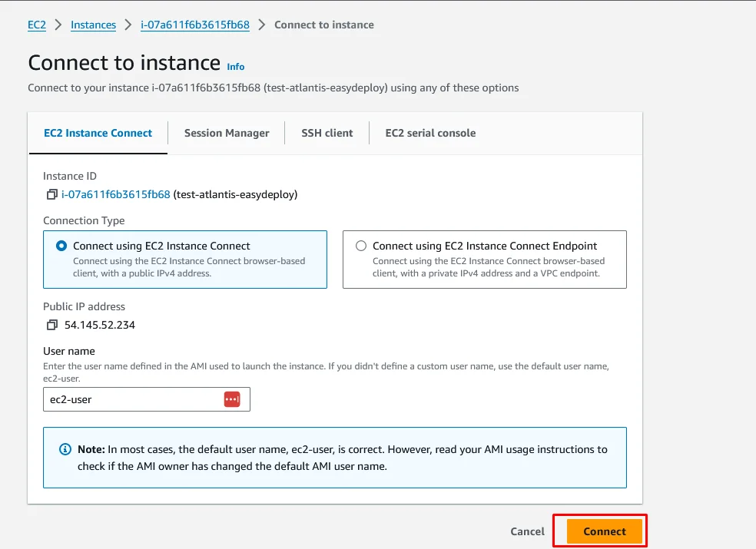
Task: Open the Info link next to the heading
Action: point(235,67)
